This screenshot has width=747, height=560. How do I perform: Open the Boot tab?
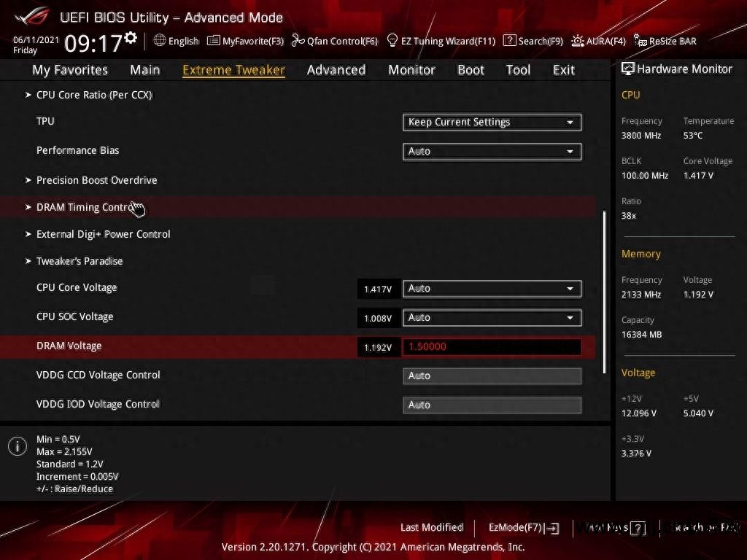[x=471, y=70]
